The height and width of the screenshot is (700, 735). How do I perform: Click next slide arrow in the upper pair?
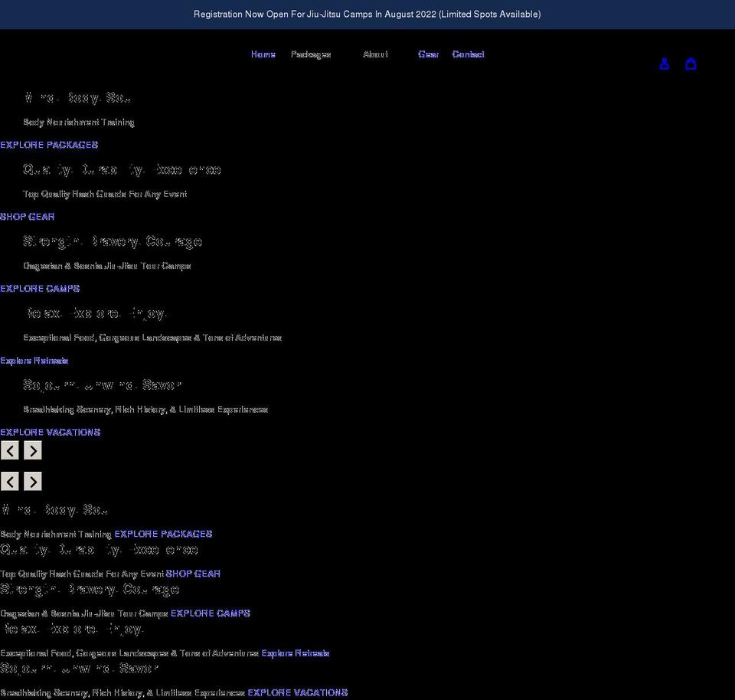33,450
